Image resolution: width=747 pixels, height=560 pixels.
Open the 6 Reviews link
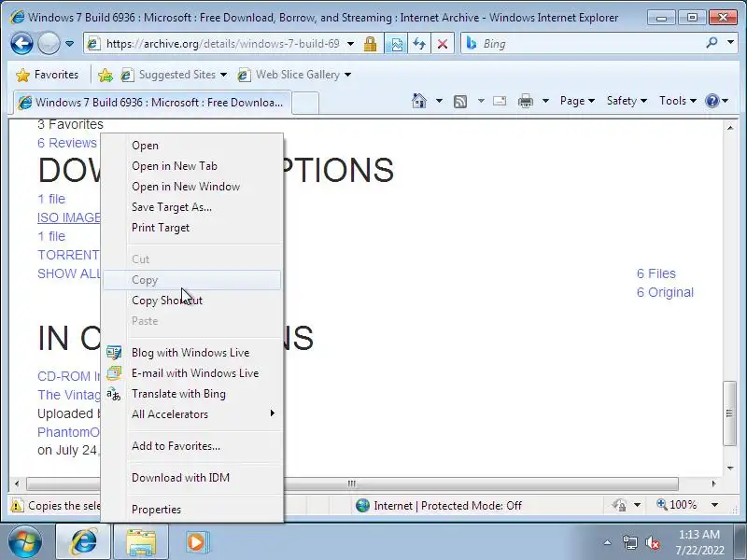coord(67,143)
